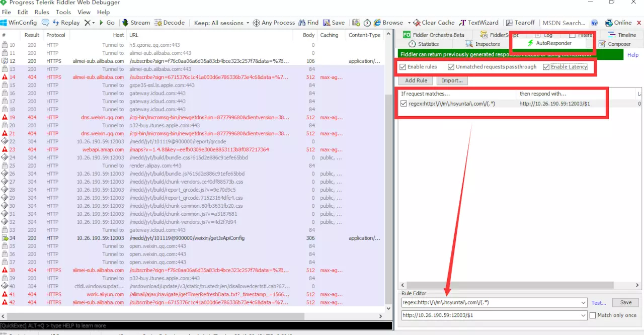
Task: Select the AutoResponder tab
Action: [549, 43]
